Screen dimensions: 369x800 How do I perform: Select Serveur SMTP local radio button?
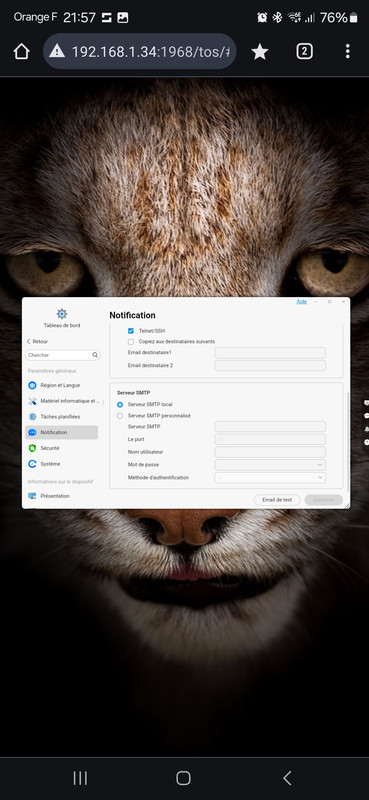pos(120,405)
